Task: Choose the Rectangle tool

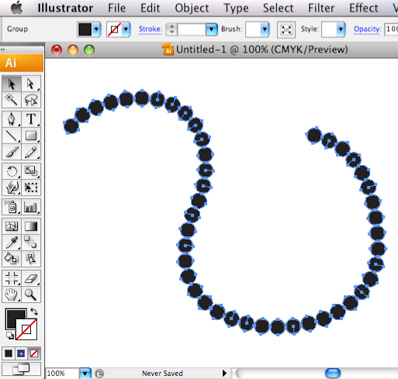Action: pyautogui.click(x=31, y=136)
